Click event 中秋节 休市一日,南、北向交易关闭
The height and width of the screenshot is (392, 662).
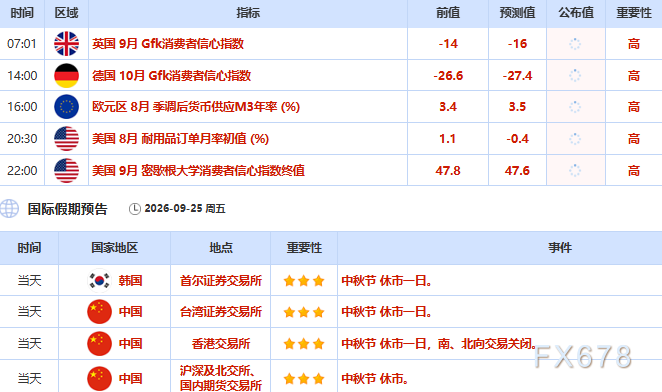(439, 343)
